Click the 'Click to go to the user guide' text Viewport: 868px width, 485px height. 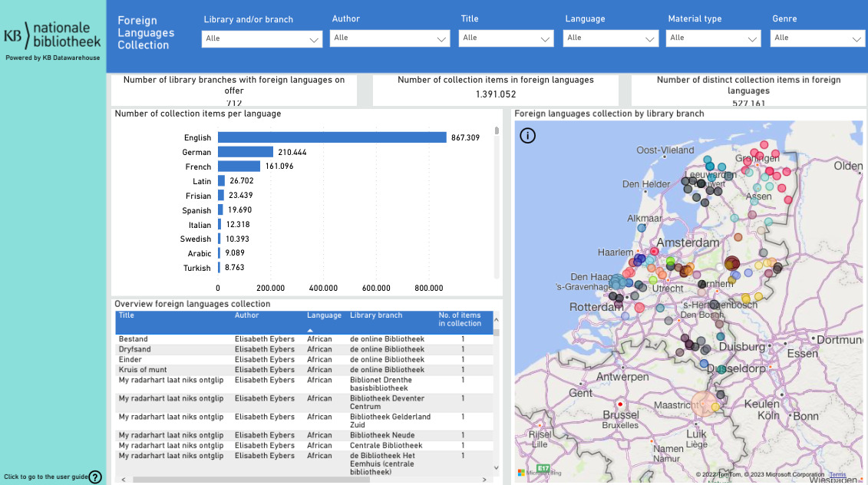pos(46,477)
